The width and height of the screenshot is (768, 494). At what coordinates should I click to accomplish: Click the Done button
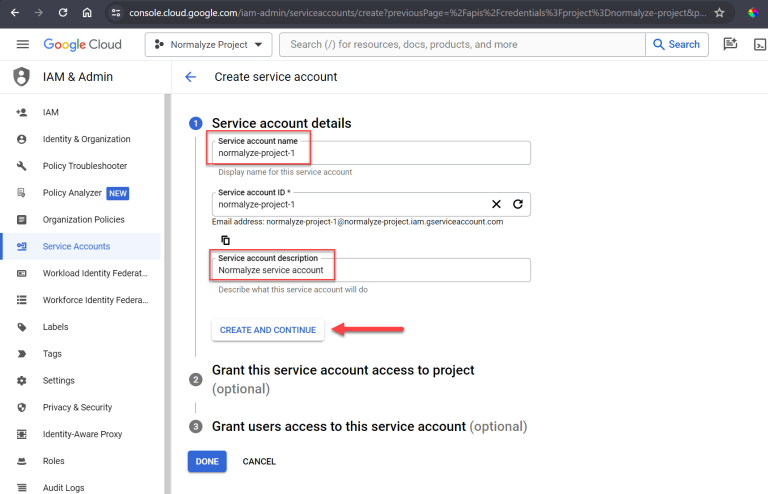coord(207,461)
